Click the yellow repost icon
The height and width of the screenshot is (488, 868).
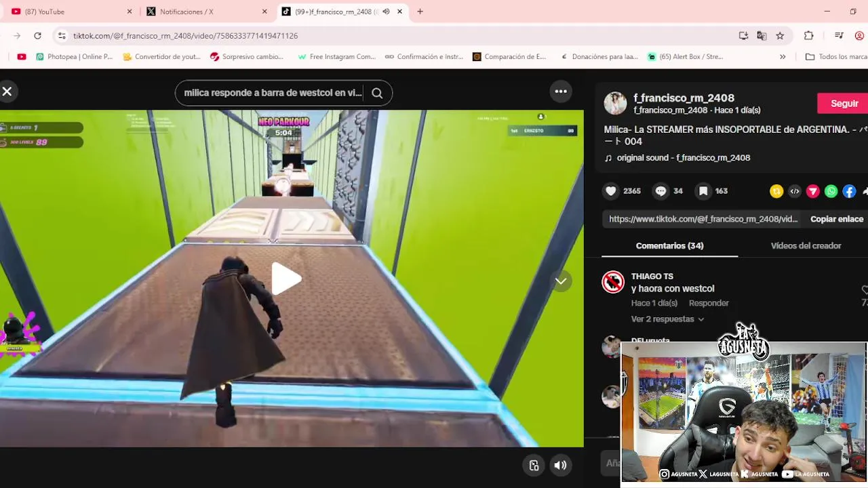coord(776,192)
